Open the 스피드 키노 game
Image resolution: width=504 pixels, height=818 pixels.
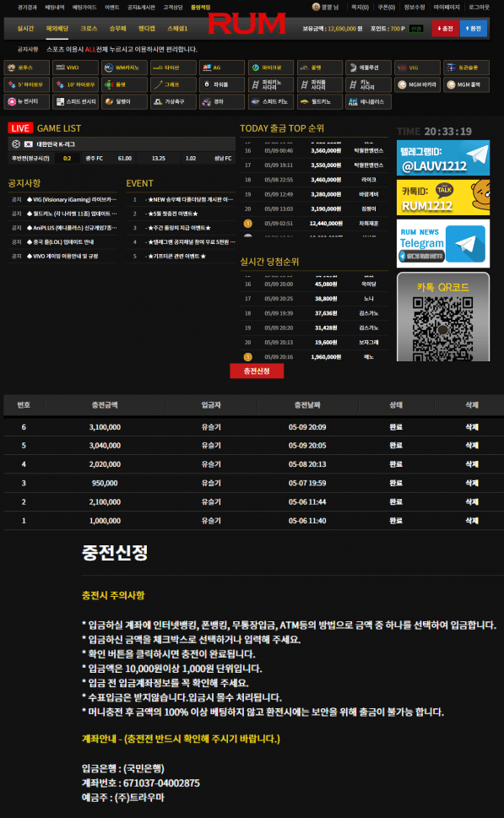271,102
